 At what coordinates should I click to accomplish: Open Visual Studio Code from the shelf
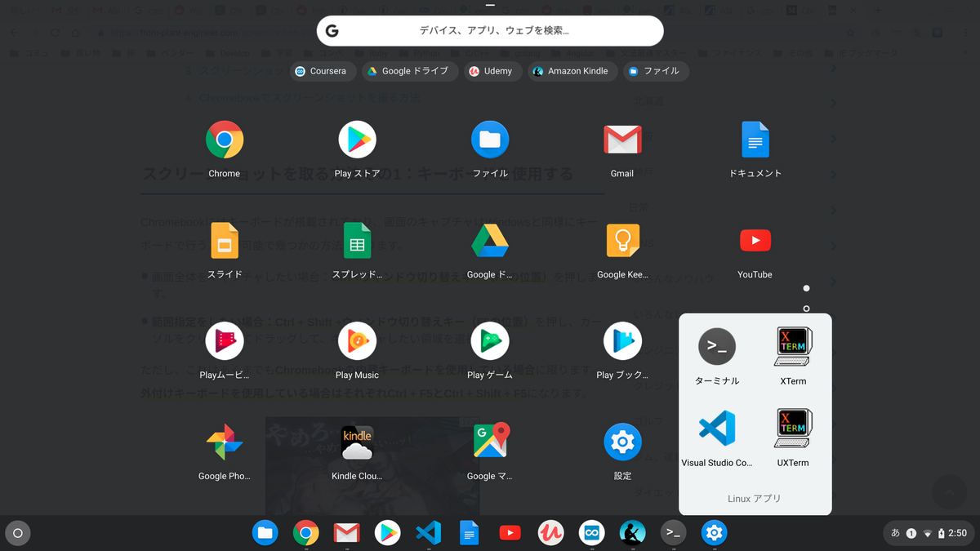click(429, 533)
